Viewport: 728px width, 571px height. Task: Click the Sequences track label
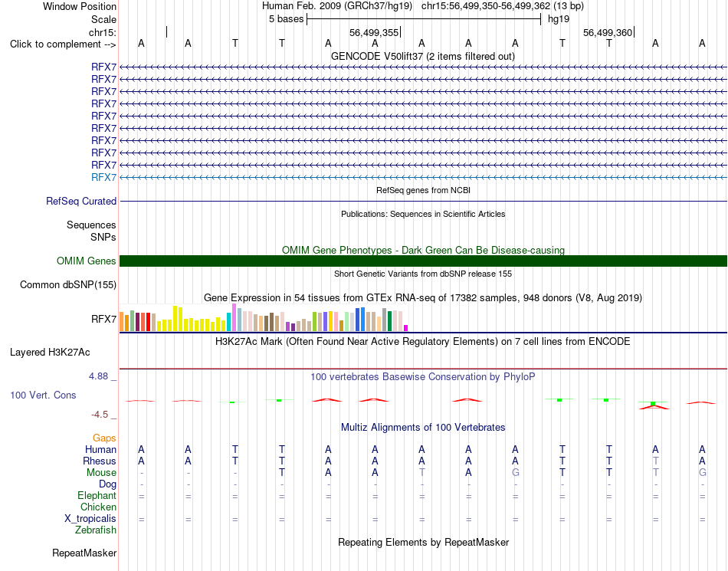(91, 225)
